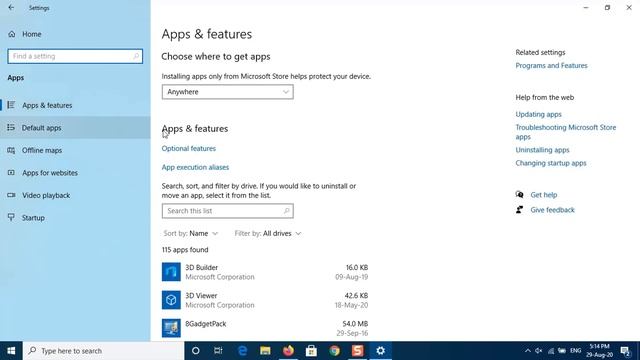This screenshot has width=640, height=360.
Task: Open Offline maps section
Action: tap(75, 150)
